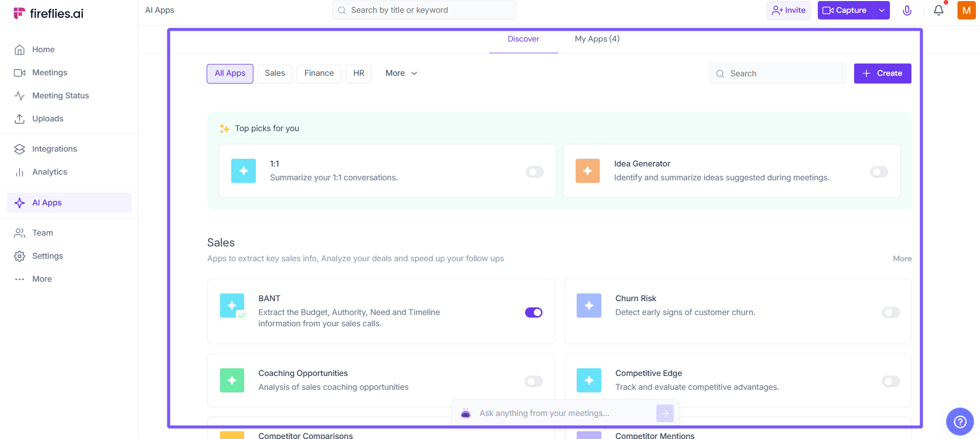Open the M user profile avatar
The height and width of the screenshot is (439, 980).
point(966,10)
